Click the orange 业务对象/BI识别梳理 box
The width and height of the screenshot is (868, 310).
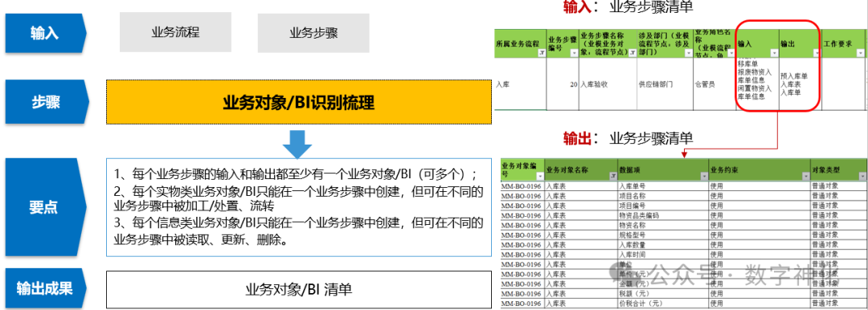pyautogui.click(x=299, y=103)
